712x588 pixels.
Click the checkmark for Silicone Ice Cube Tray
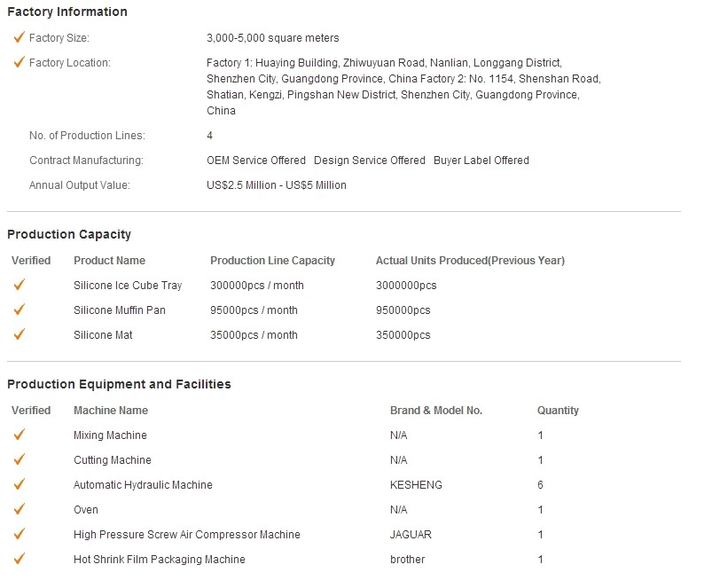(20, 285)
